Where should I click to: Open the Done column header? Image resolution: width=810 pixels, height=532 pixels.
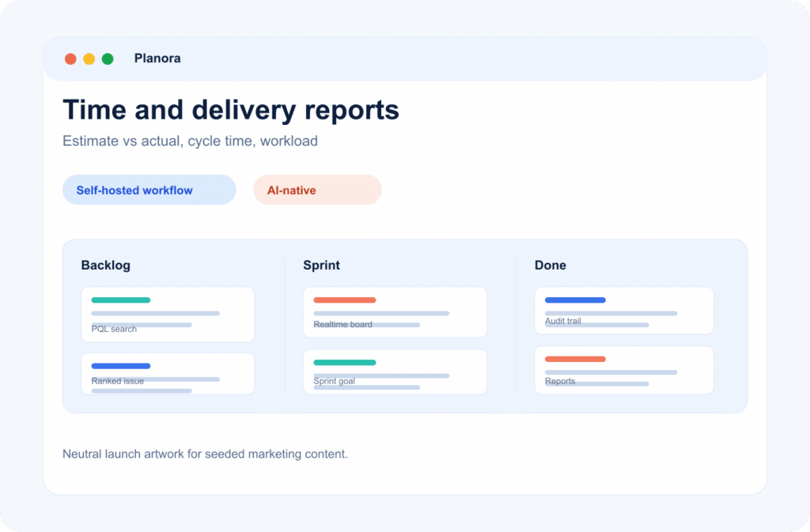click(551, 266)
